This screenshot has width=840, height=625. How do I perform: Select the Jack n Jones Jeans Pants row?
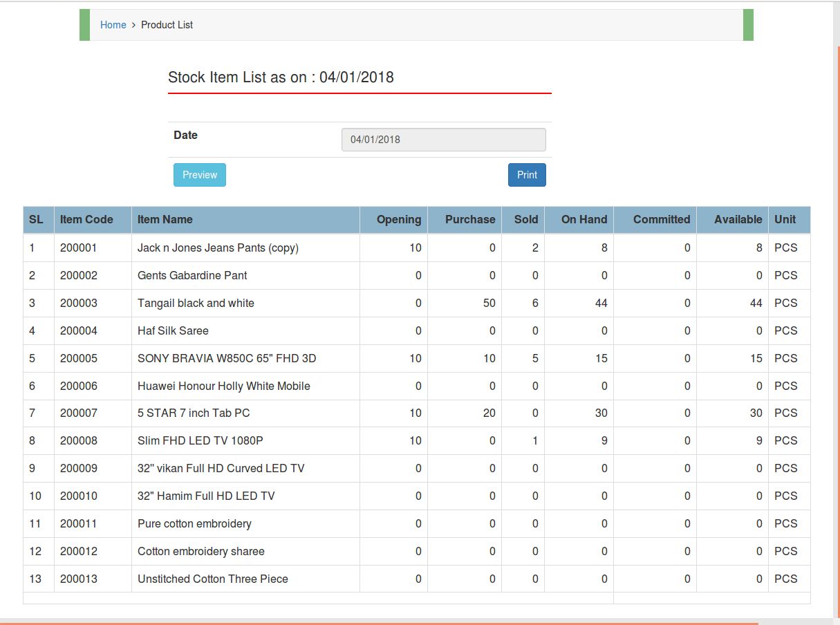(x=218, y=248)
